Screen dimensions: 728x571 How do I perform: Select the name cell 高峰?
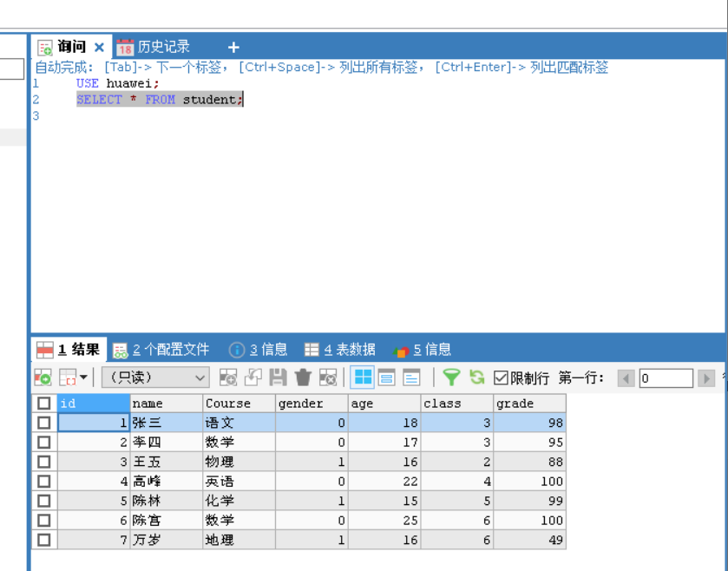point(167,482)
